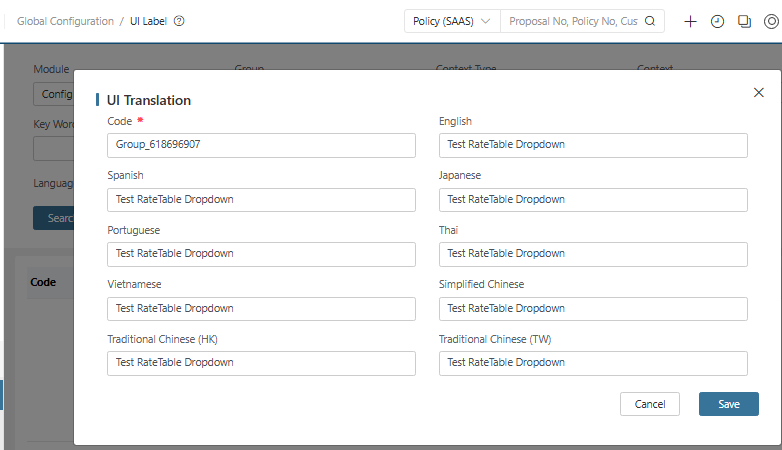The width and height of the screenshot is (782, 450).
Task: Click the plus icon in header
Action: click(x=690, y=21)
